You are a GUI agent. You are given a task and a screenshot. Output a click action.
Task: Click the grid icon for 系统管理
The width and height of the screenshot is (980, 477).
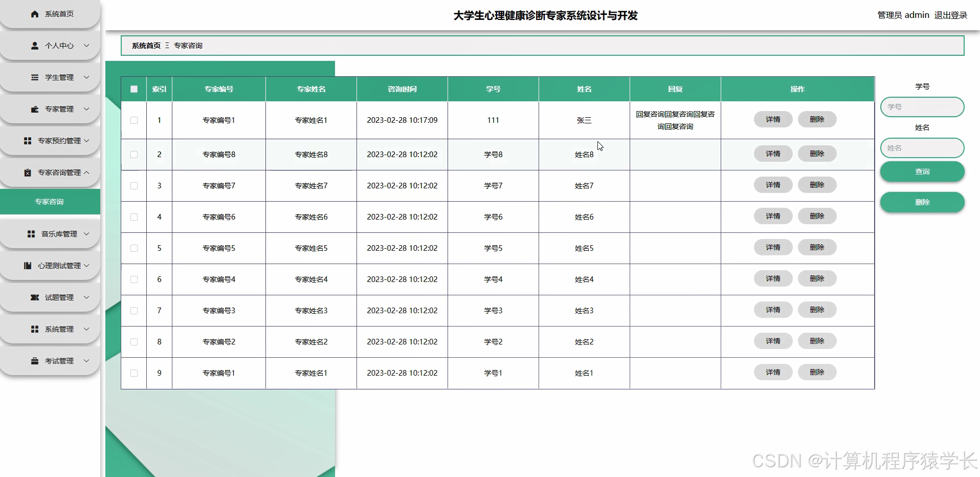click(x=35, y=329)
